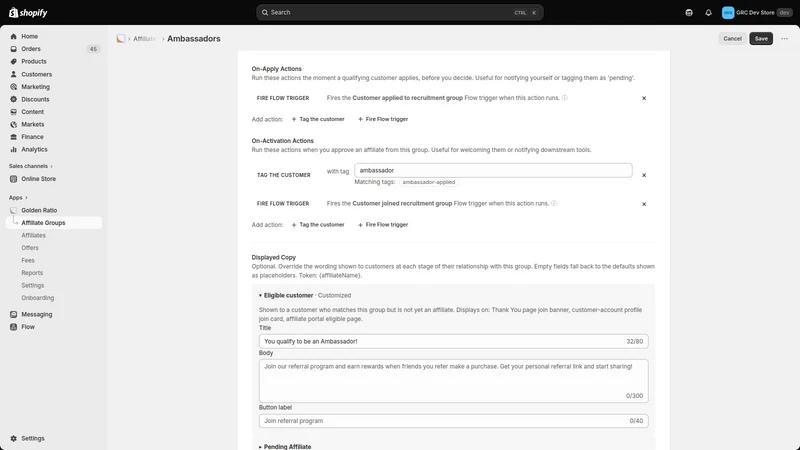Click the Messaging app icon
Viewport: 800px width, 450px height.
click(14, 314)
